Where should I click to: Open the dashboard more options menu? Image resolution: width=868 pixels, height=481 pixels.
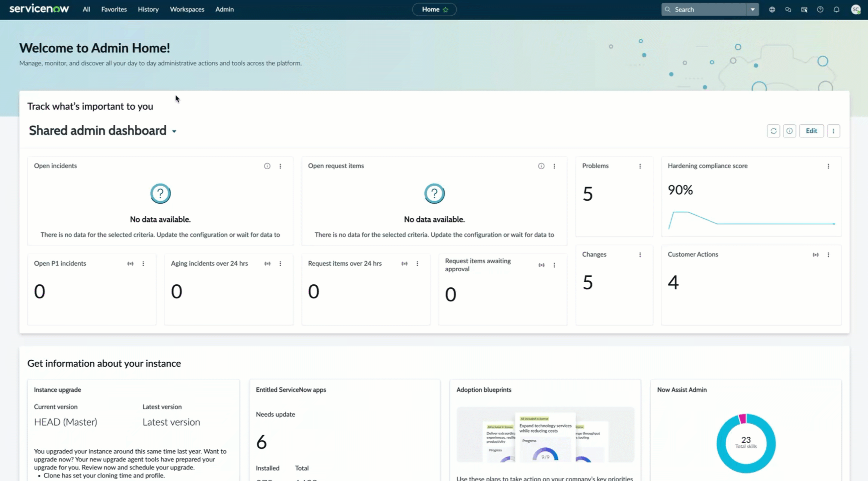click(x=833, y=131)
